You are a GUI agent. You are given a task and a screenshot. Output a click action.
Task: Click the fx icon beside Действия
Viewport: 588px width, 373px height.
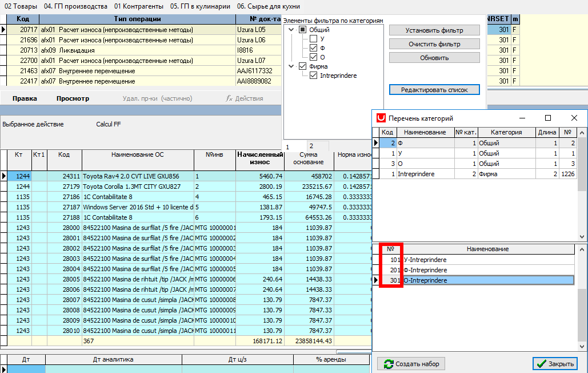click(x=229, y=98)
